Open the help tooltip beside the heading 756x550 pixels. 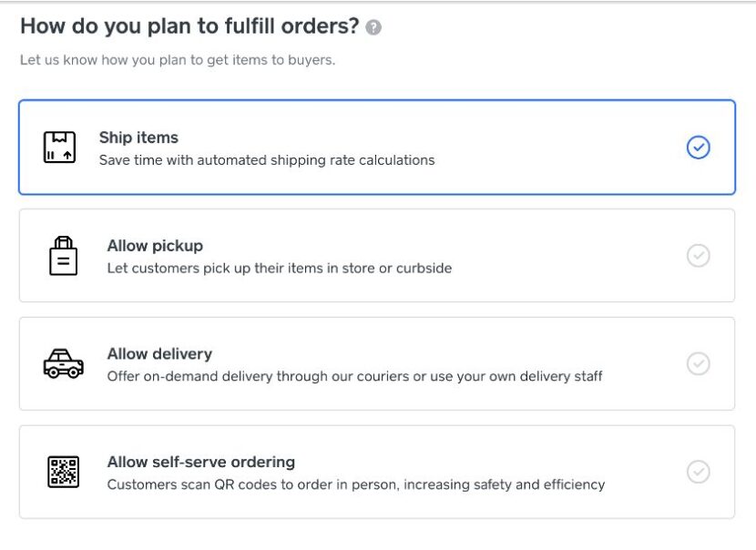point(373,26)
